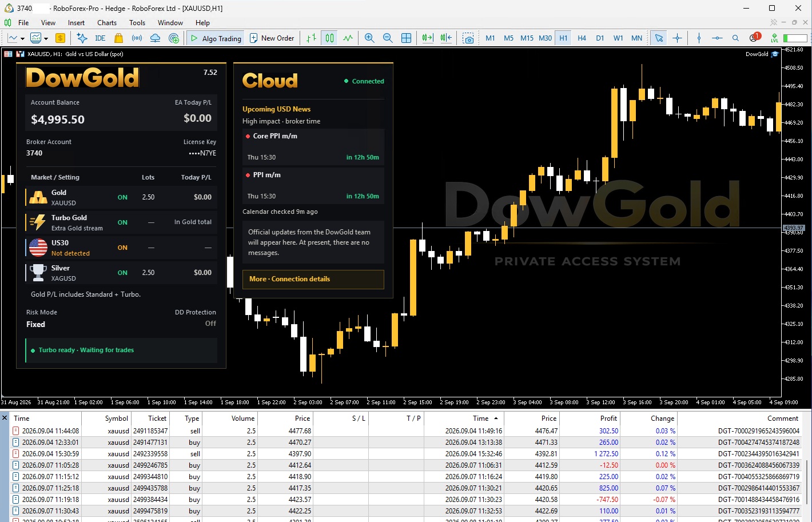Toggle the Gold XAUUSD ON switch
This screenshot has height=522, width=812.
click(x=122, y=197)
